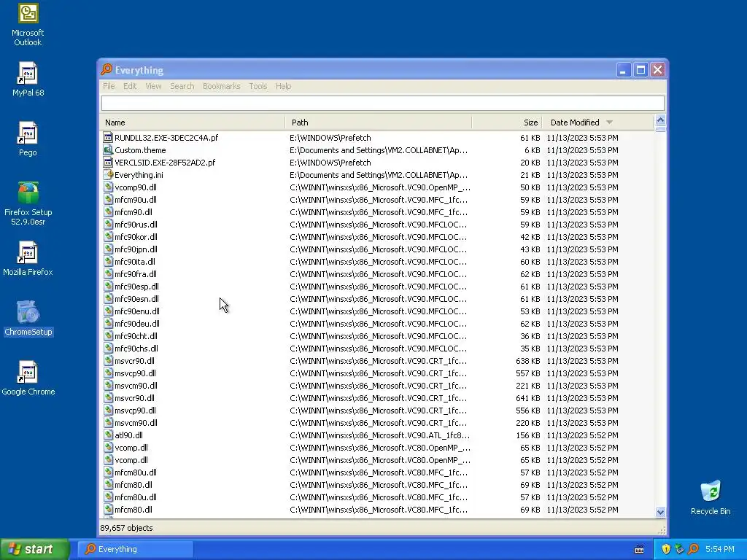Sort results by Path column header
747x560 pixels.
click(x=379, y=122)
